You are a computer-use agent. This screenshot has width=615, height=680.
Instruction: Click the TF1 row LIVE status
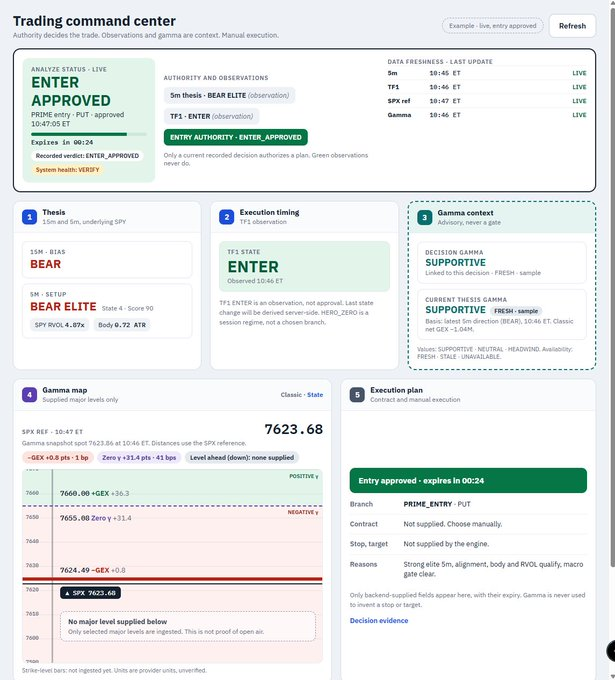coord(579,87)
